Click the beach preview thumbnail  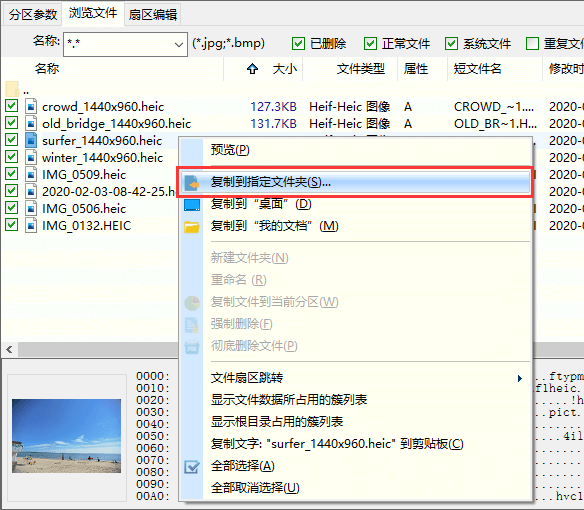66,436
